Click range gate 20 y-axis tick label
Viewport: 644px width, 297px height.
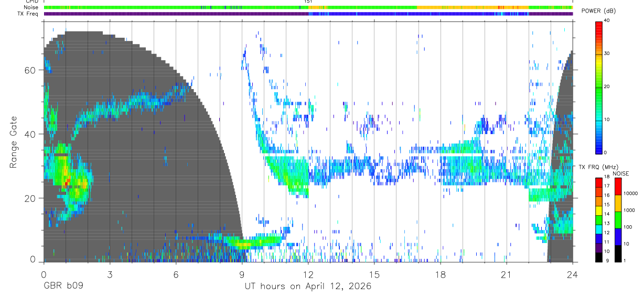(31, 198)
